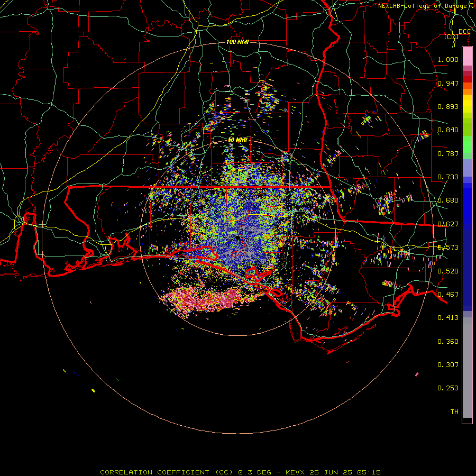476x476 pixels.
Task: Select the 0.893 scale value
Action: coord(448,106)
